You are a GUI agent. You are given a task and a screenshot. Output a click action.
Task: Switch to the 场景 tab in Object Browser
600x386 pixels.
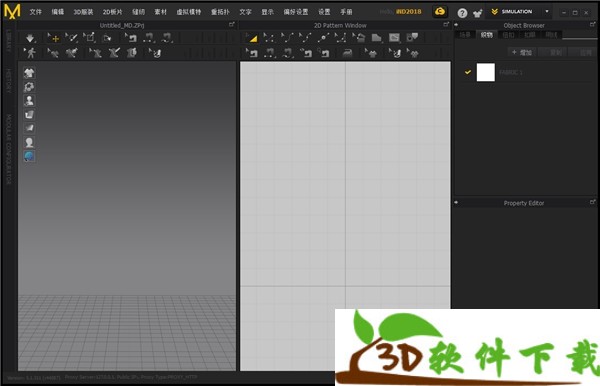point(465,35)
